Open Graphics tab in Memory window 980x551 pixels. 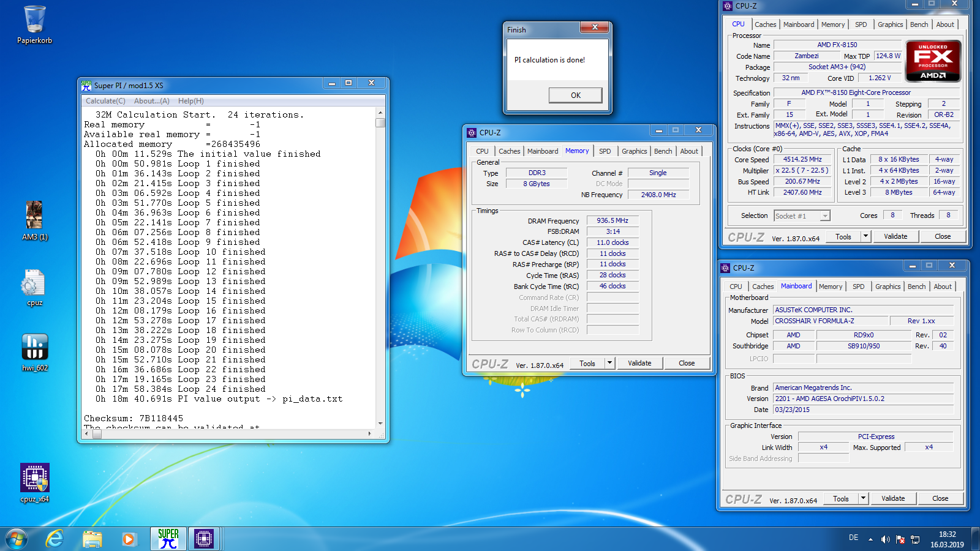coord(634,151)
